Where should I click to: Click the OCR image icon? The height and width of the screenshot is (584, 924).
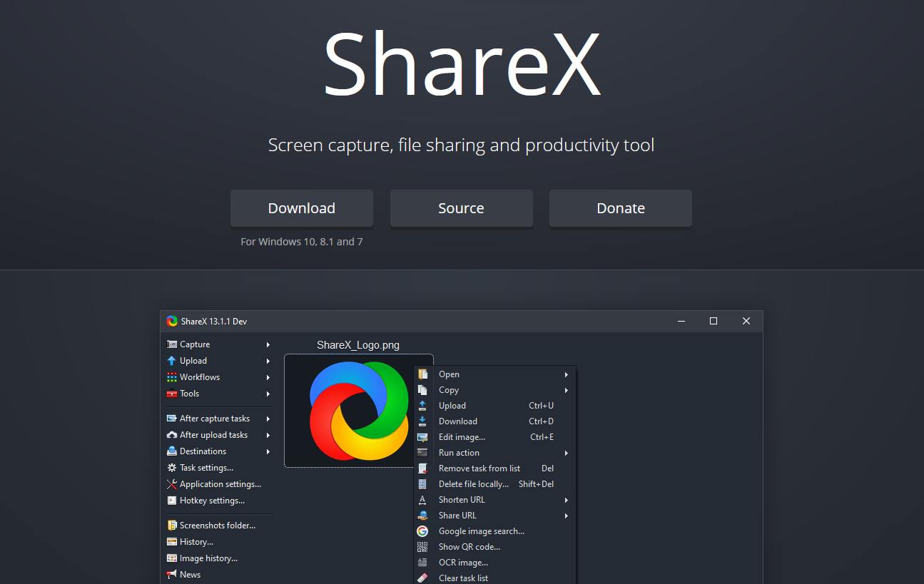[x=422, y=563]
